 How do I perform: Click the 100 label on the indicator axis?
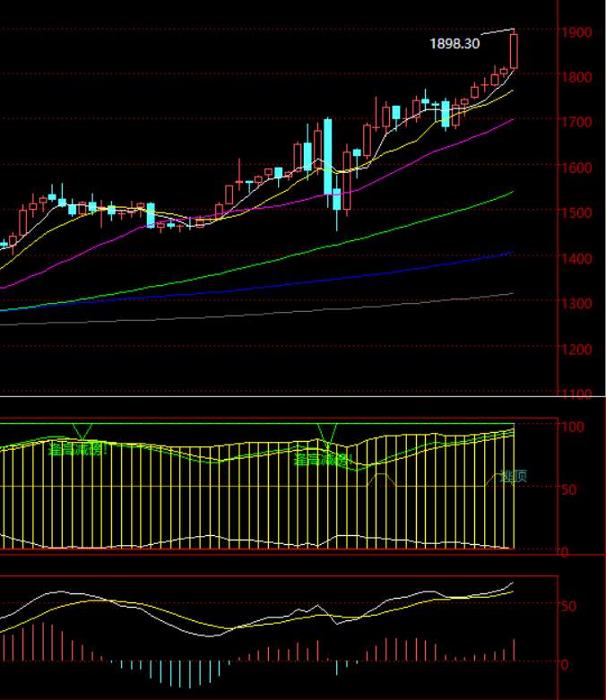(x=573, y=427)
